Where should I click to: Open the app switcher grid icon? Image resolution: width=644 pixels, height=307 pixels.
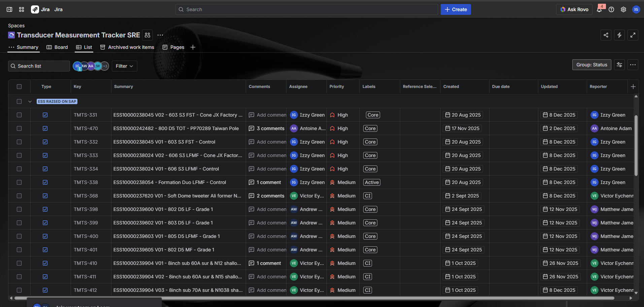click(x=22, y=9)
